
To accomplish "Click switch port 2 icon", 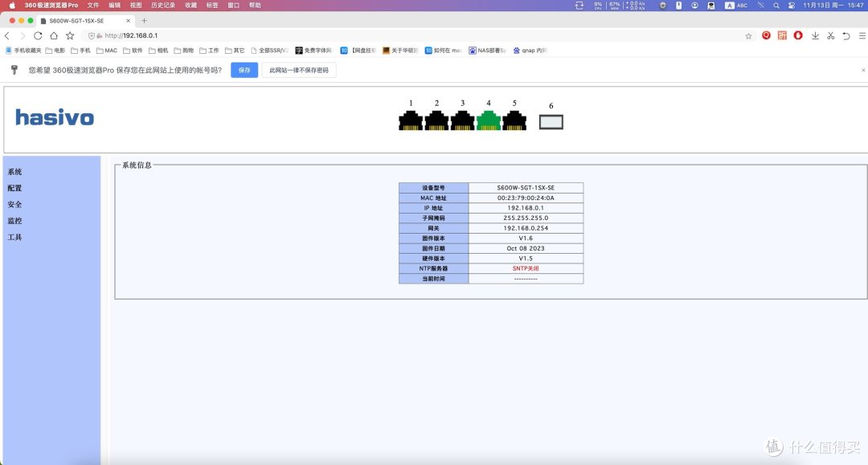I will (436, 120).
